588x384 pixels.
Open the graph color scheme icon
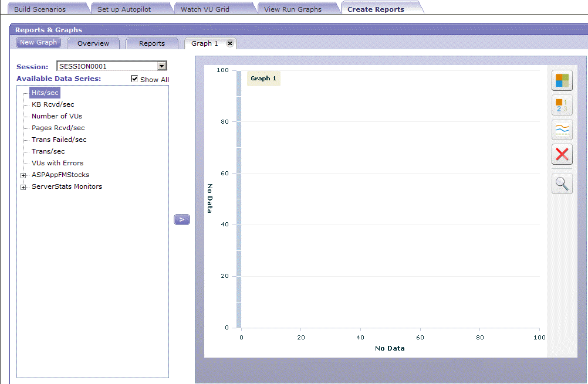(x=562, y=80)
